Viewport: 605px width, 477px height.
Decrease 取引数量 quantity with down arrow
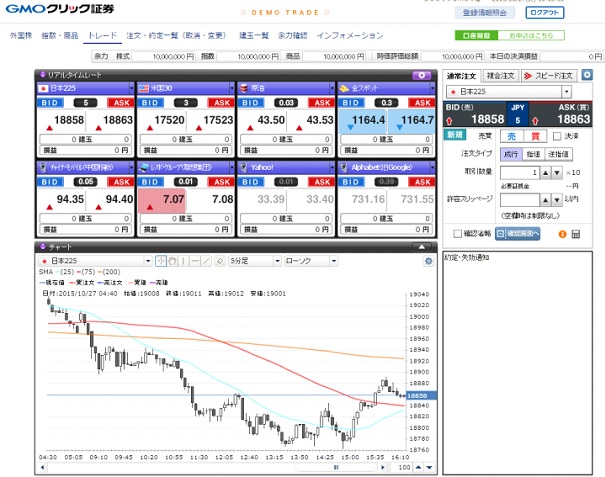(x=557, y=173)
